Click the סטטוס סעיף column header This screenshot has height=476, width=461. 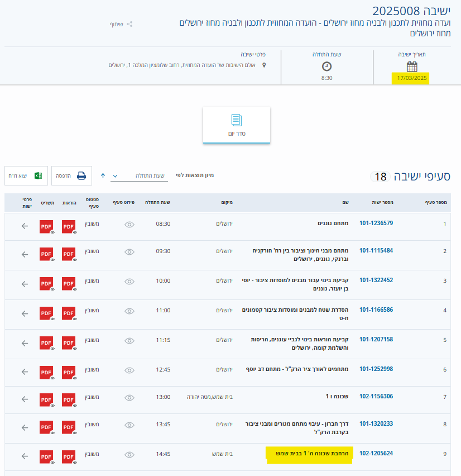tap(92, 203)
